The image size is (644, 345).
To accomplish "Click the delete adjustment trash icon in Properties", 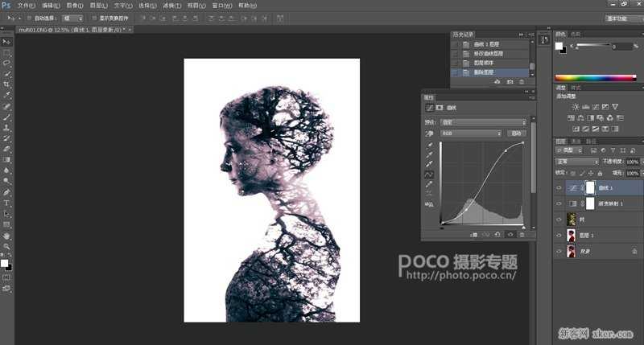I will tap(522, 234).
